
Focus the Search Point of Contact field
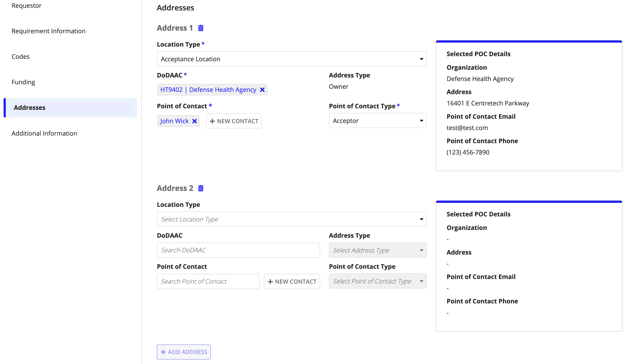coord(208,282)
